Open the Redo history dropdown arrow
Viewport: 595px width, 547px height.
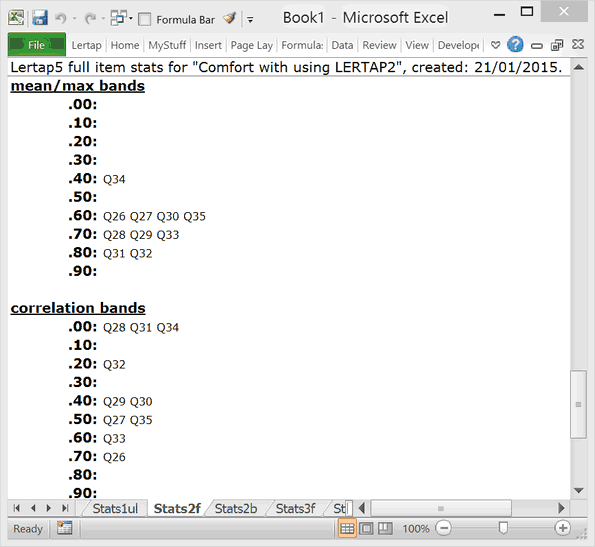click(103, 18)
